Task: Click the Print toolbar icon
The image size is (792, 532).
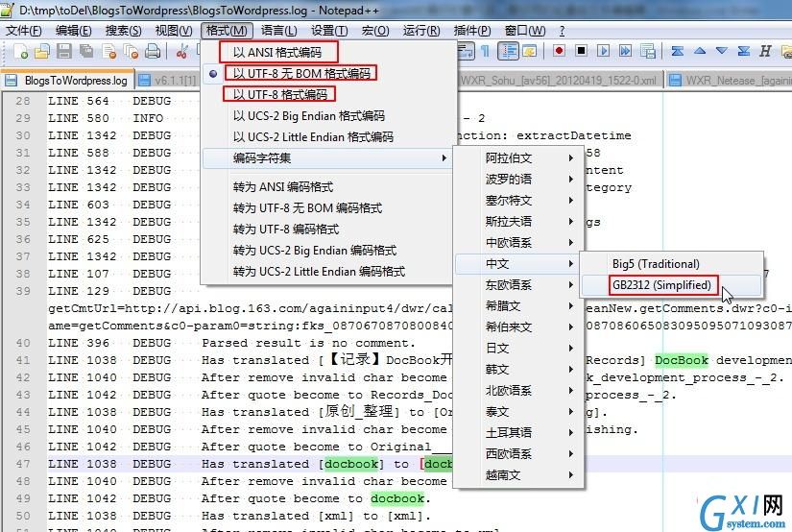Action: coord(153,51)
